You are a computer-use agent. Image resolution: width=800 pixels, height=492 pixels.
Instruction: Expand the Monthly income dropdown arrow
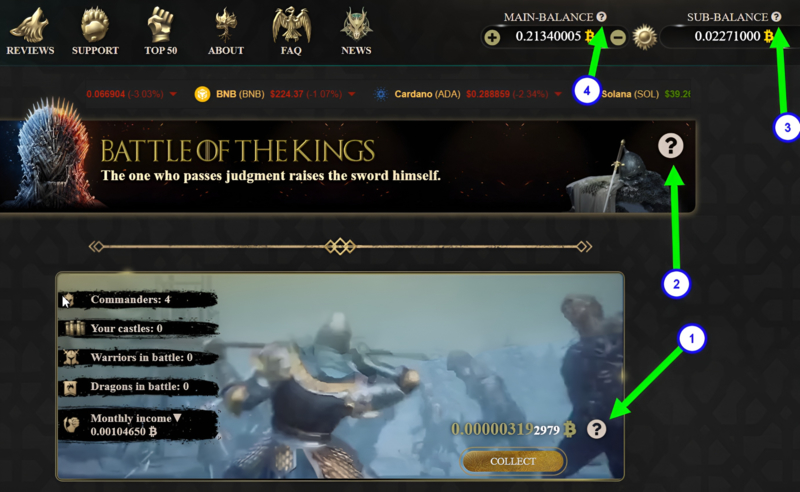[177, 417]
